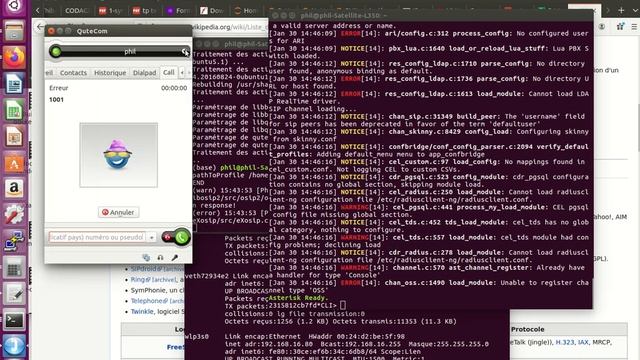Switch to the Form browser tab
This screenshot has height=360, width=640.
click(x=178, y=10)
